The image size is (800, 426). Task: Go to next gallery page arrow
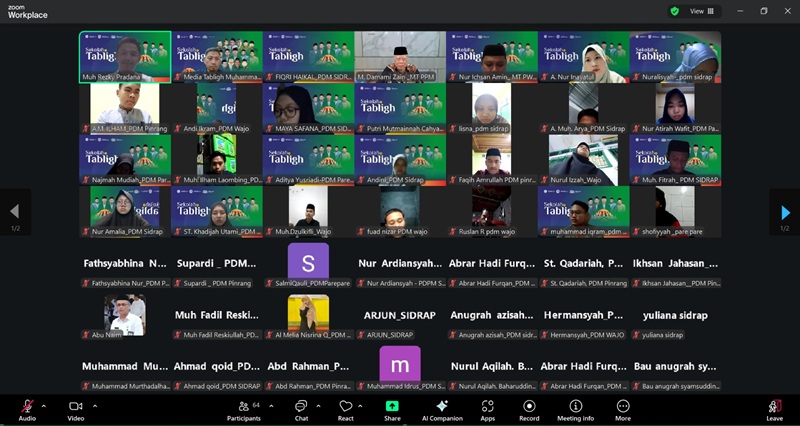(x=785, y=212)
